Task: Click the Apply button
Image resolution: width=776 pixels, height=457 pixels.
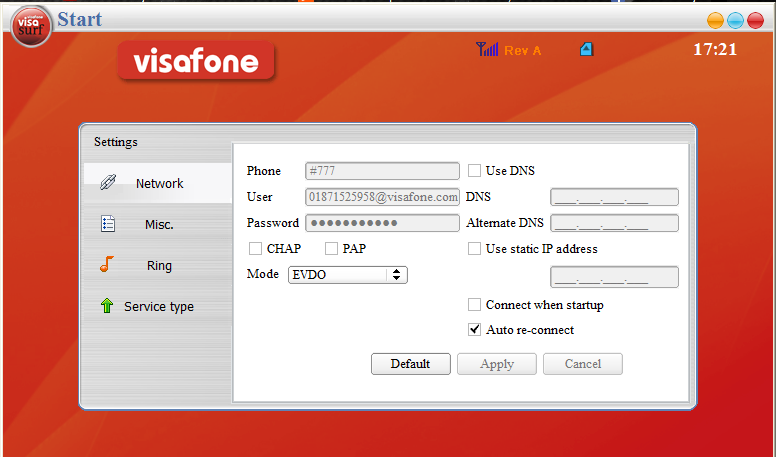Action: (x=497, y=364)
